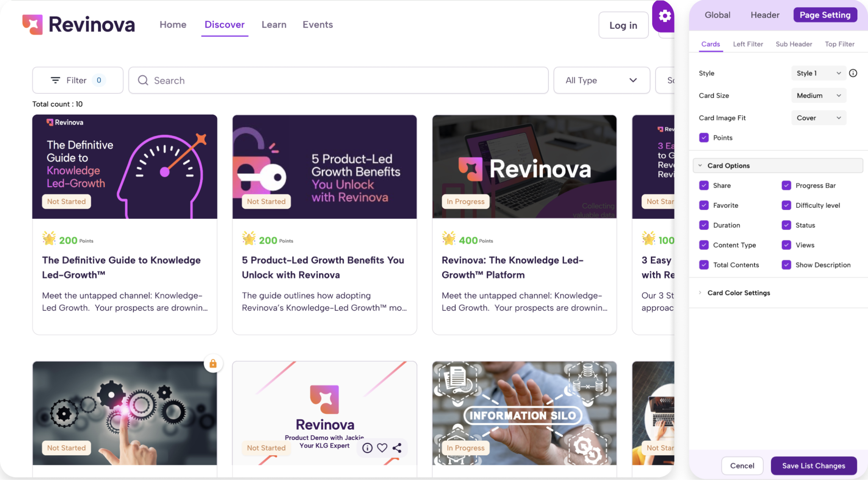Open Discover navigation item

pyautogui.click(x=224, y=25)
